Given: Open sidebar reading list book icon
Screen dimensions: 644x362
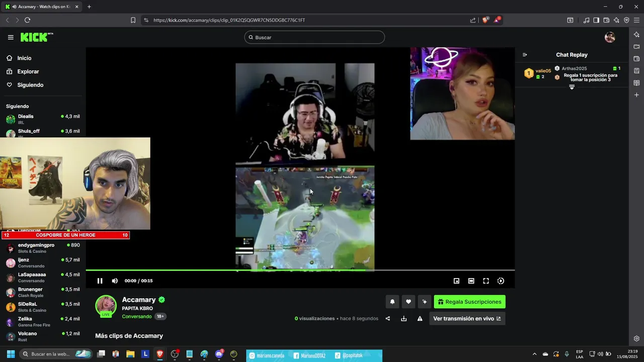Looking at the screenshot, I should click(x=636, y=83).
